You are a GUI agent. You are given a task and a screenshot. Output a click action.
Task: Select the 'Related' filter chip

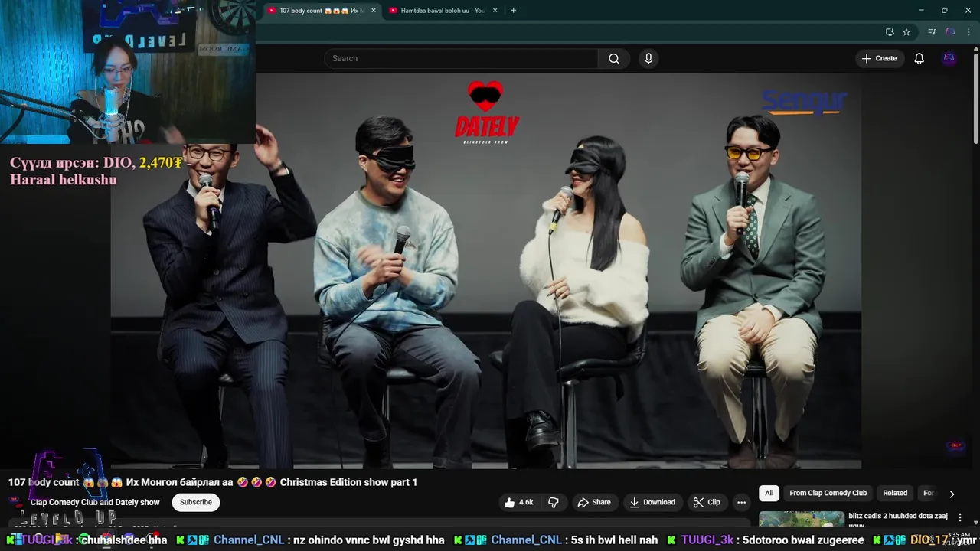(x=895, y=494)
